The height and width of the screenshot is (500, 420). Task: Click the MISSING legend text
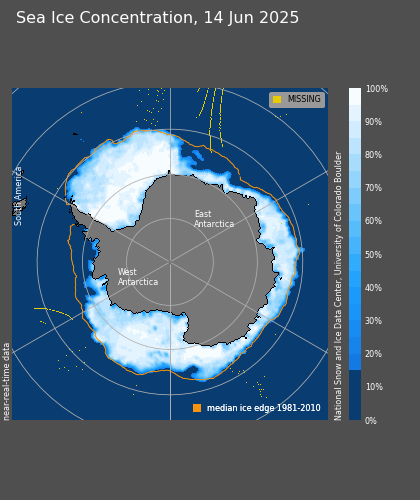[x=304, y=99]
